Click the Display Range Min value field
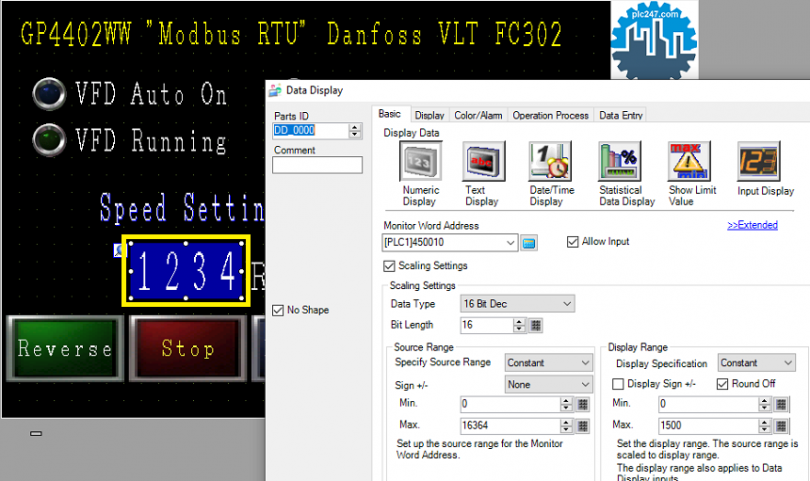This screenshot has height=481, width=810. pyautogui.click(x=708, y=404)
